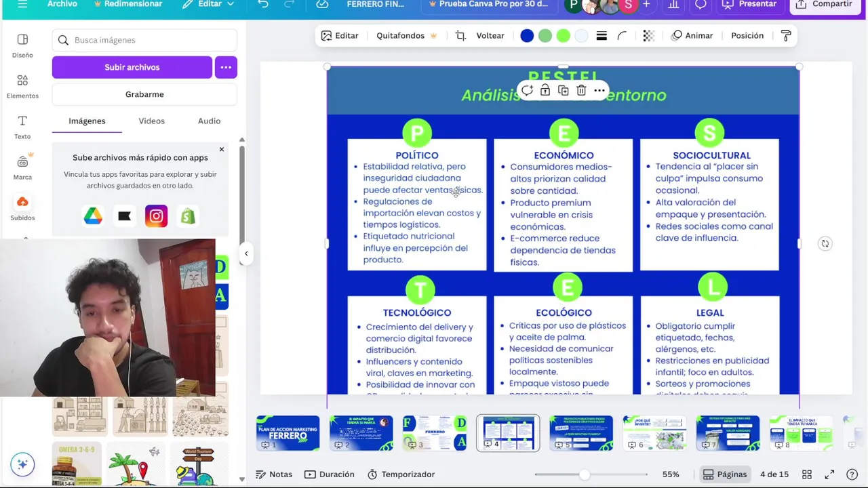Open the Posición panel
This screenshot has width=868, height=488.
[x=747, y=35]
